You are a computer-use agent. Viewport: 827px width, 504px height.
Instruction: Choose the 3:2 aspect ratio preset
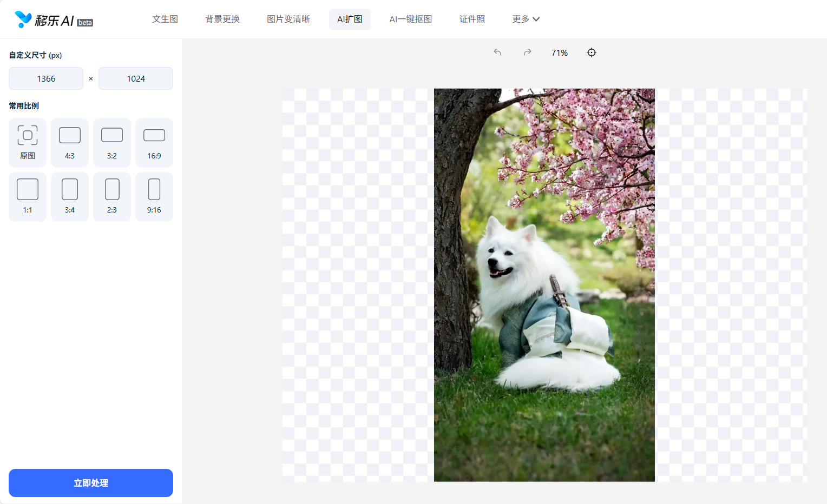coord(112,142)
